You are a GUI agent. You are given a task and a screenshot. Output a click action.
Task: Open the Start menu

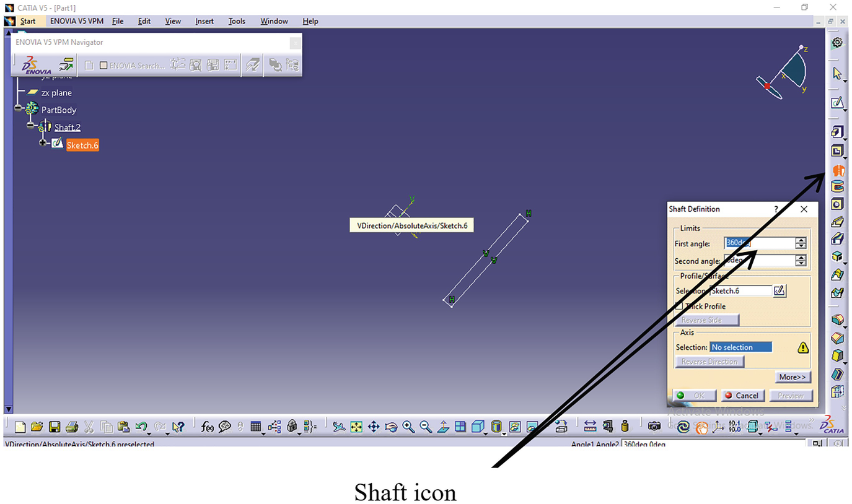[x=27, y=21]
